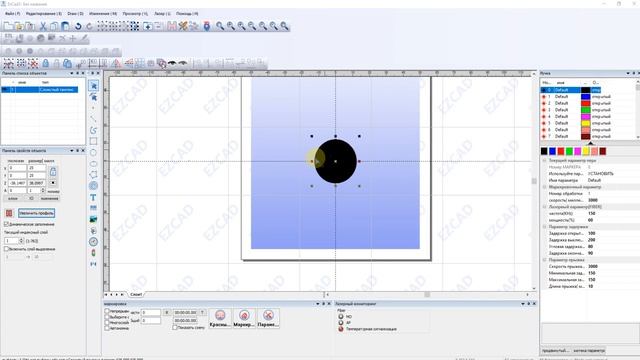Toggle the Выберите checkbox in marking panel
640x360 pixels.
(107, 317)
